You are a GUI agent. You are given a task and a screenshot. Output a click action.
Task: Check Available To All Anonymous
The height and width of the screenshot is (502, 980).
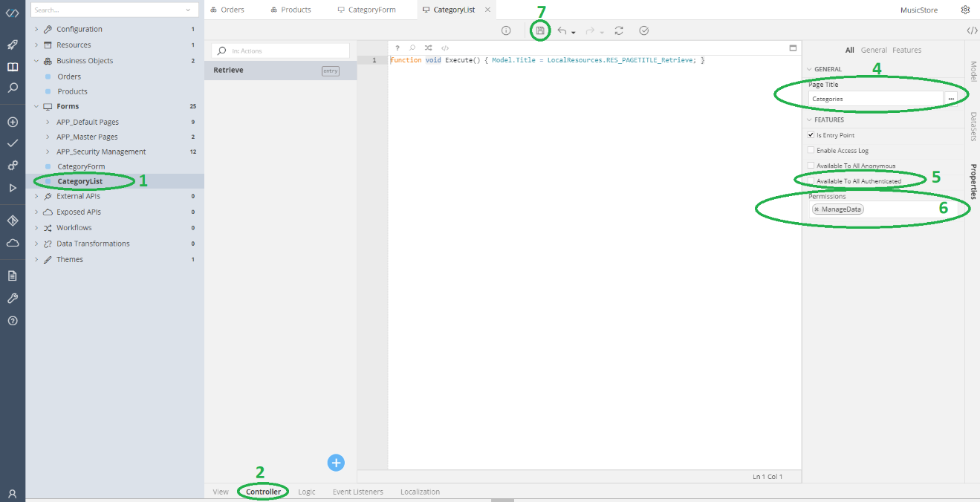[x=811, y=165]
